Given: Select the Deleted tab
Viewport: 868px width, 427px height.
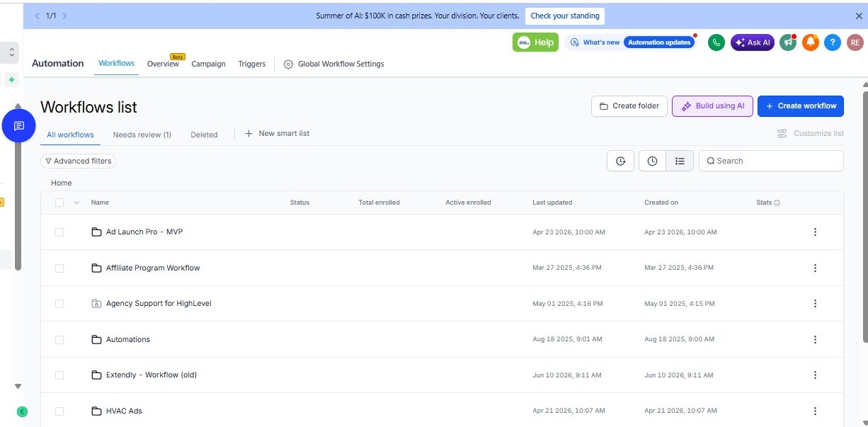Looking at the screenshot, I should click(x=204, y=135).
